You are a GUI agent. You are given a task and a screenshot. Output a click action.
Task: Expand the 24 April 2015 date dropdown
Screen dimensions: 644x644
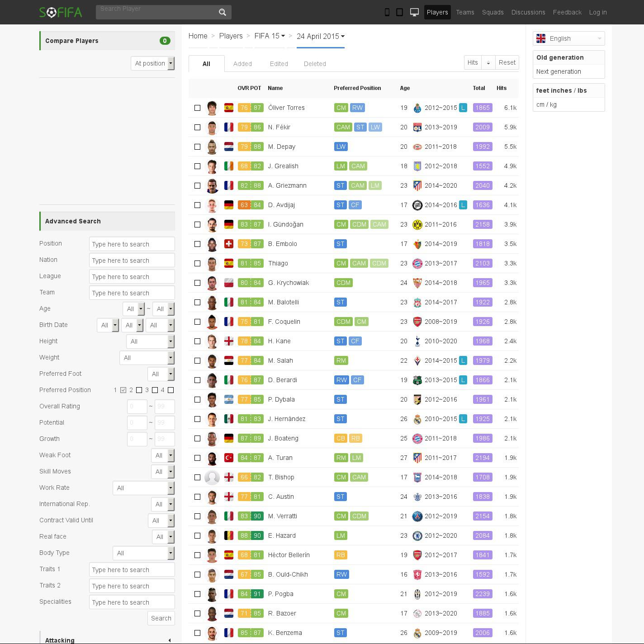coord(320,36)
